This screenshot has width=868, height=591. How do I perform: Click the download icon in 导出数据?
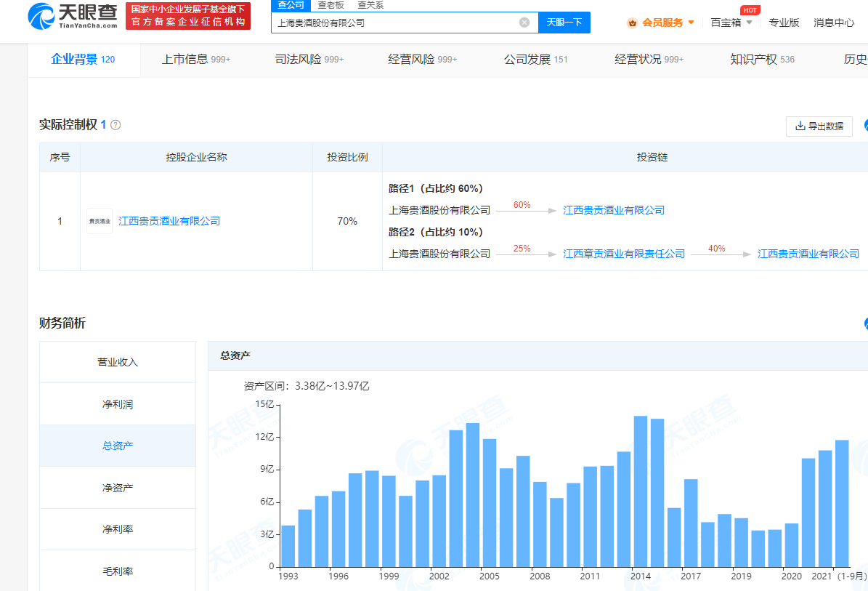pyautogui.click(x=800, y=126)
